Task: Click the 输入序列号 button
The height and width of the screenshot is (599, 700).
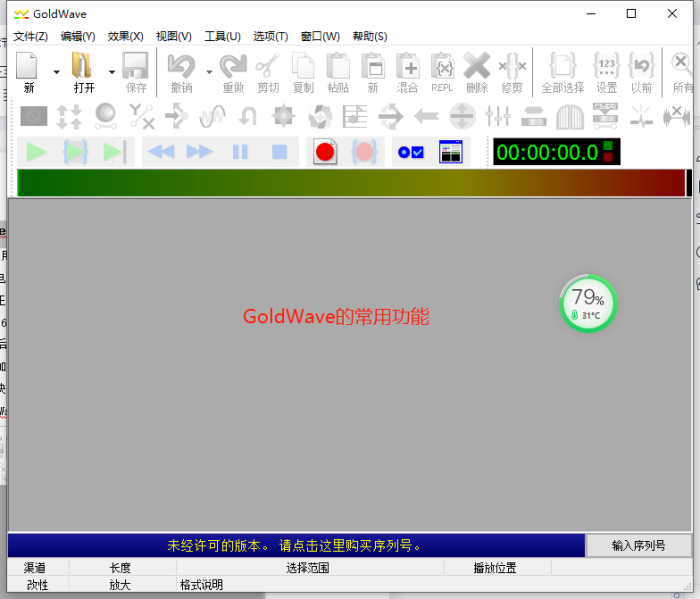Action: (x=638, y=545)
